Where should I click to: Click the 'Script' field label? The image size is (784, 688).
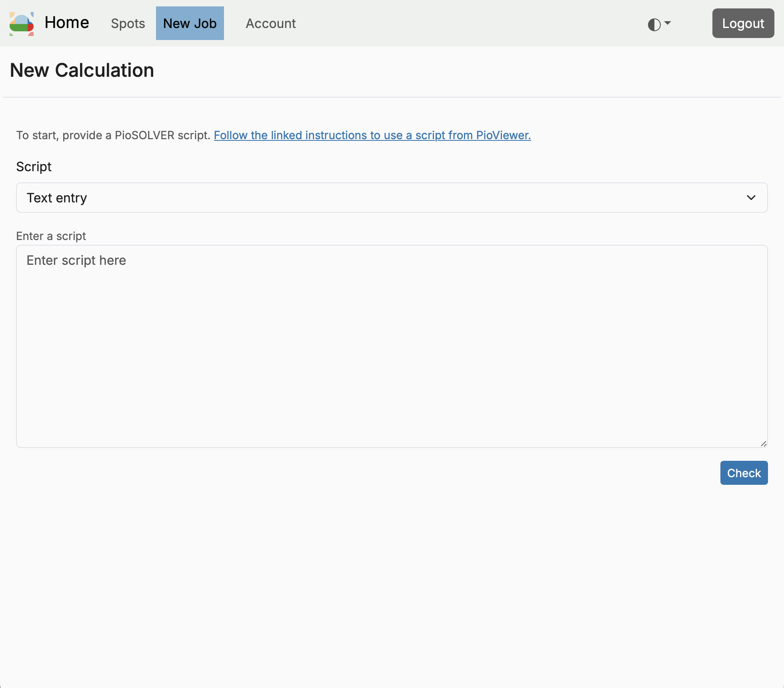(34, 166)
